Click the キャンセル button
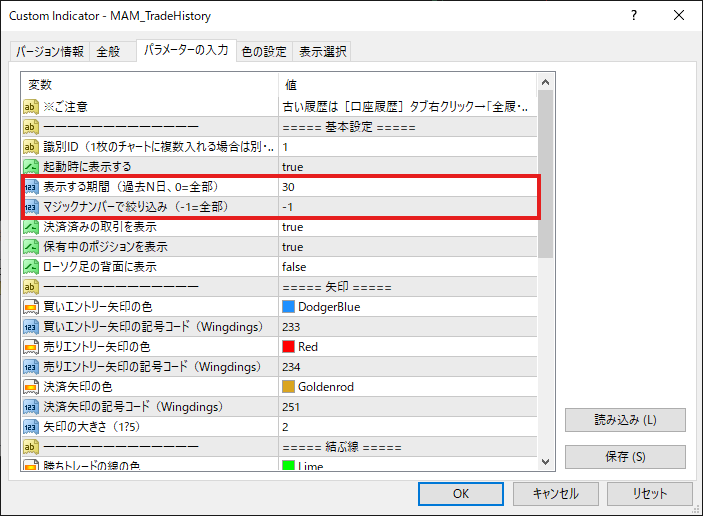 (555, 494)
